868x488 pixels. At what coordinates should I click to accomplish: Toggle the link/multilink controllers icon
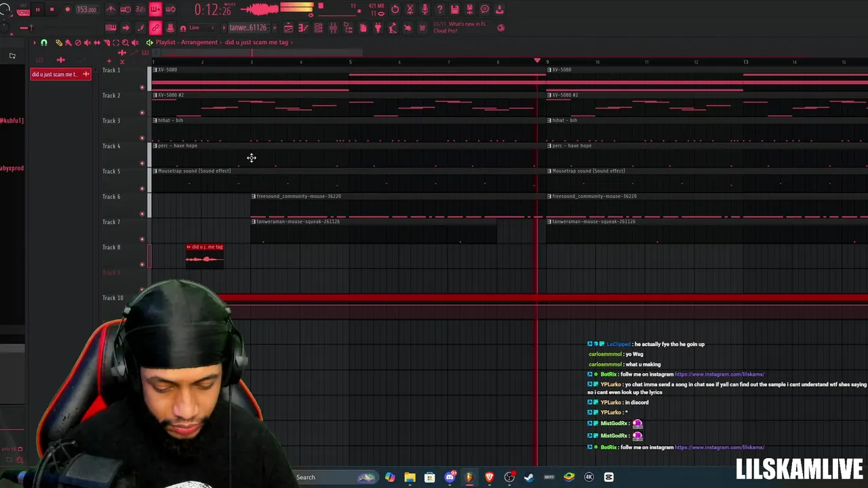tap(155, 28)
